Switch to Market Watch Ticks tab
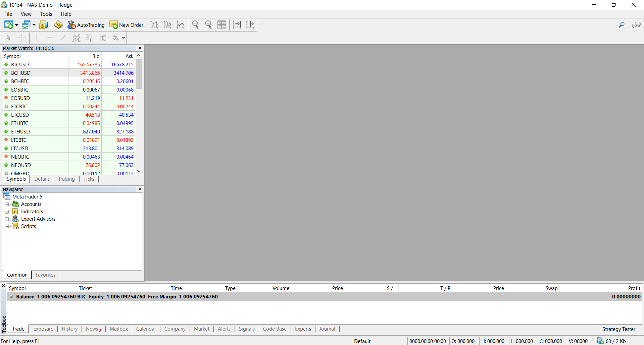The width and height of the screenshot is (644, 345). [89, 179]
